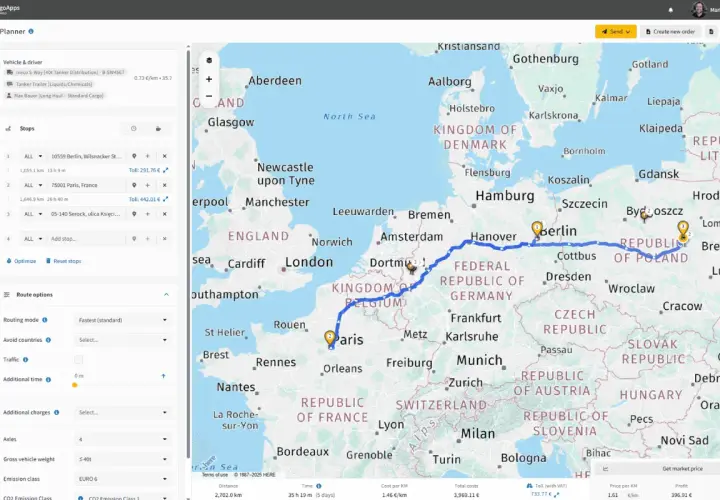Edit the 75001 Paris, France address field
This screenshot has width=720, height=500.
coord(86,185)
